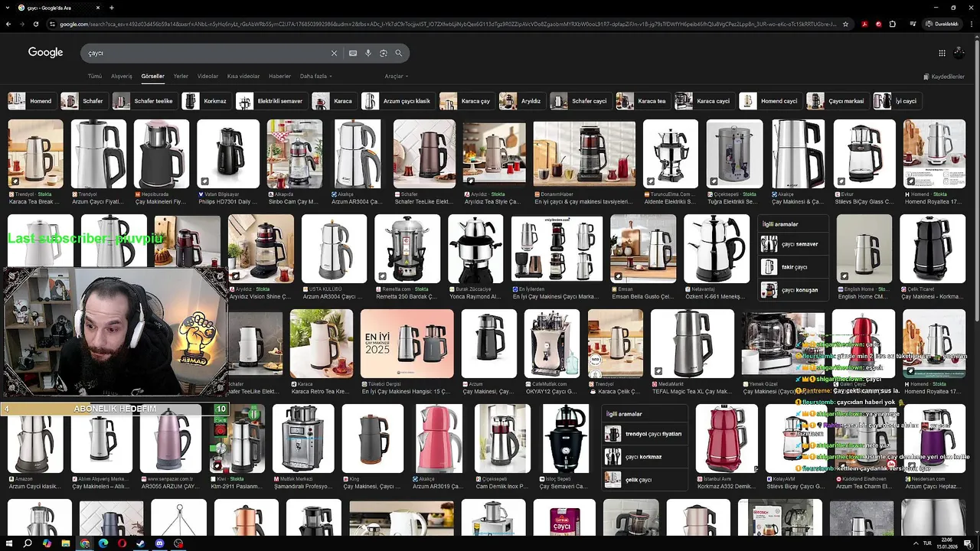This screenshot has height=551, width=980.
Task: Open the Google apps grid
Action: 942,53
